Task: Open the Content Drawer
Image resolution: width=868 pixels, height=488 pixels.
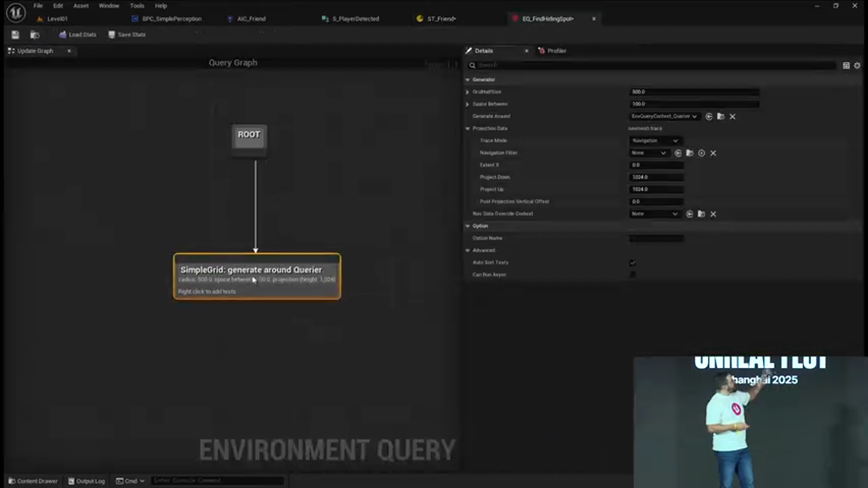Action: click(33, 481)
